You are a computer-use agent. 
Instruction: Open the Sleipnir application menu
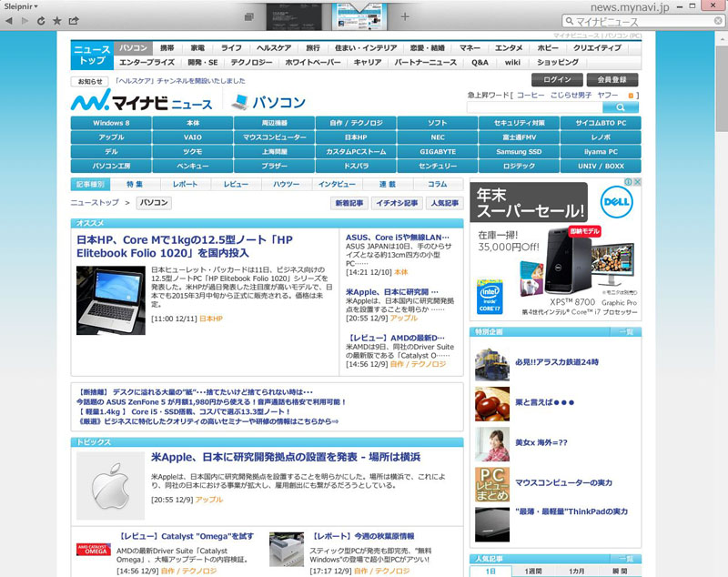click(21, 6)
